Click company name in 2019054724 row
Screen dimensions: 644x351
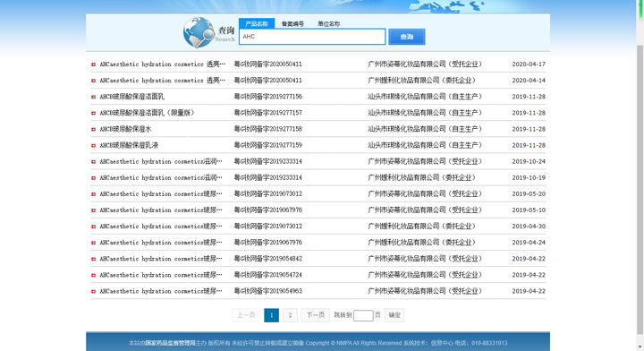[425, 275]
